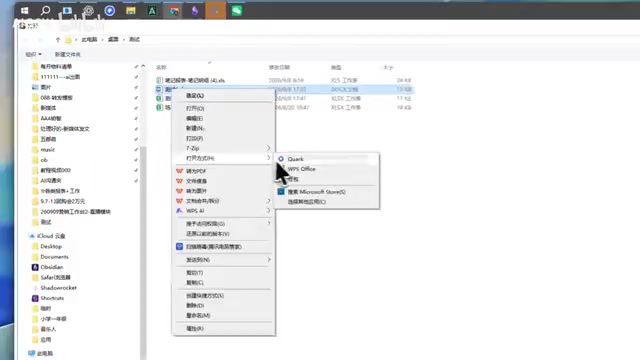Screen dimensions: 640x360
Task: Choose 打印(P) in the context menu
Action: 194,138
